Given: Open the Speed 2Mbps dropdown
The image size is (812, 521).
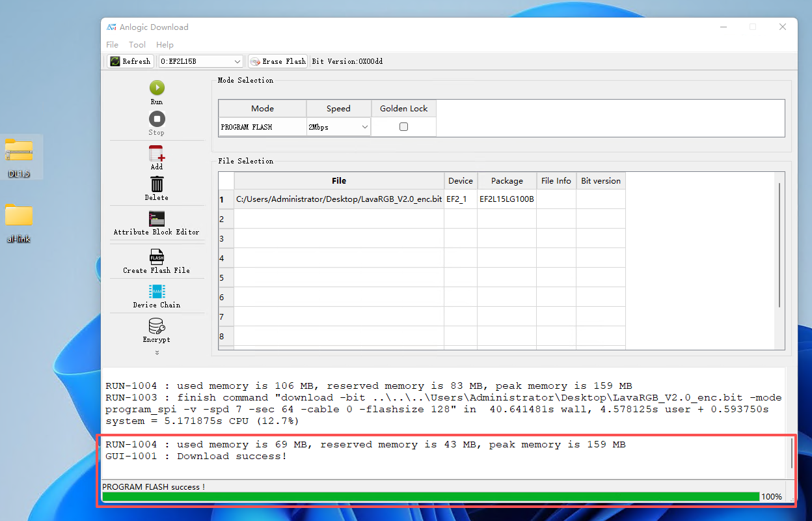Looking at the screenshot, I should [x=338, y=127].
